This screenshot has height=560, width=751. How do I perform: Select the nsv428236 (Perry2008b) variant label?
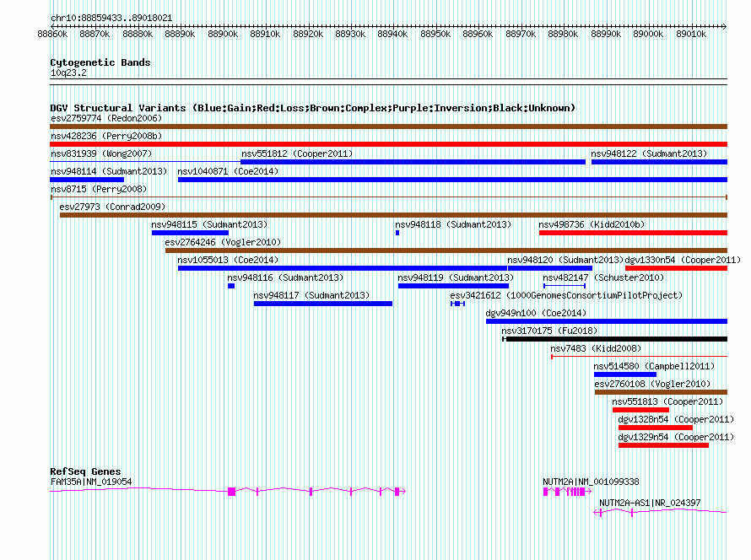coord(106,136)
